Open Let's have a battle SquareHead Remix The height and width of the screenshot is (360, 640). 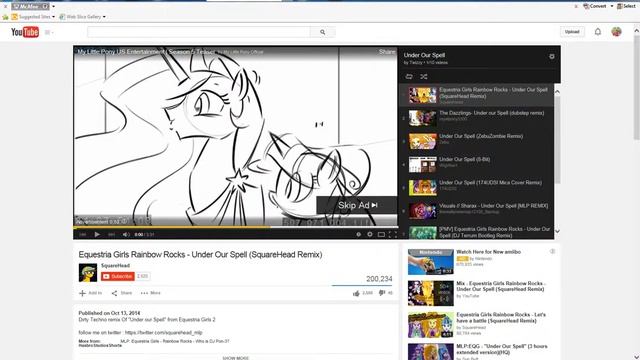pos(501,318)
